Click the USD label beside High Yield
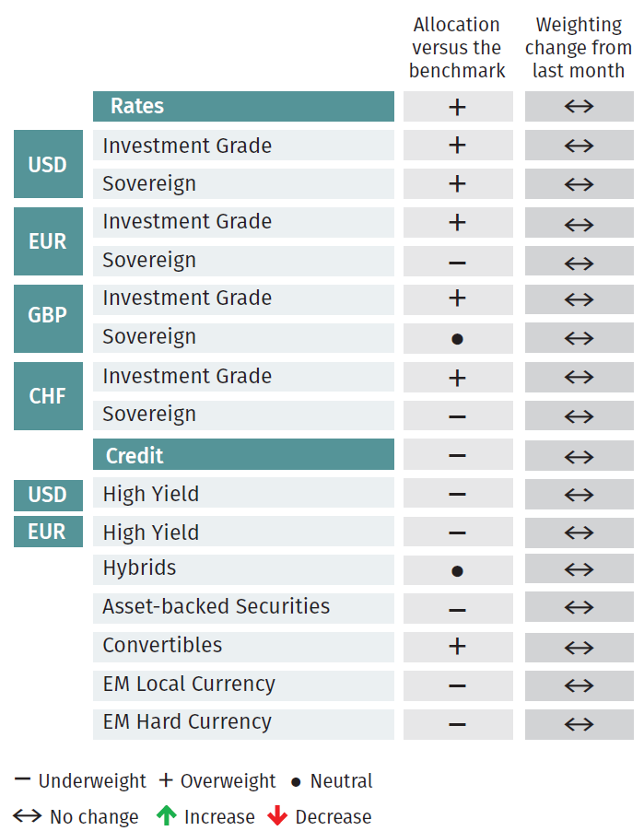644x831 pixels. 48,495
